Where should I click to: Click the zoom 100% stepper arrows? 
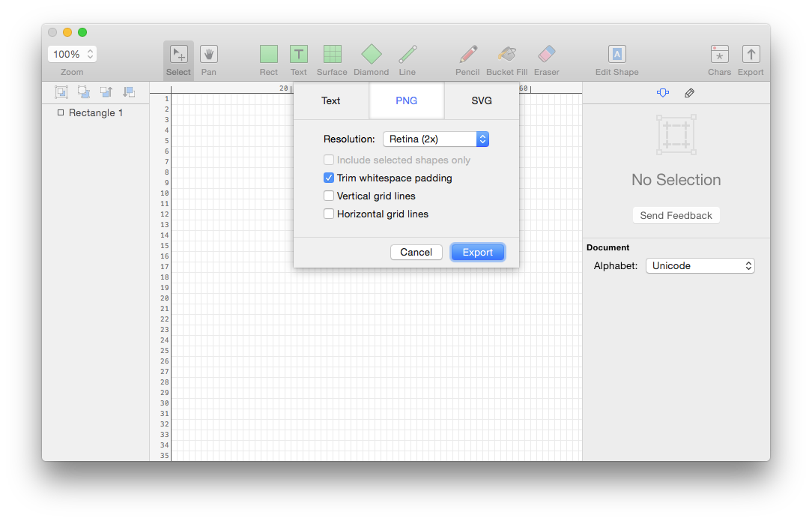pos(90,54)
